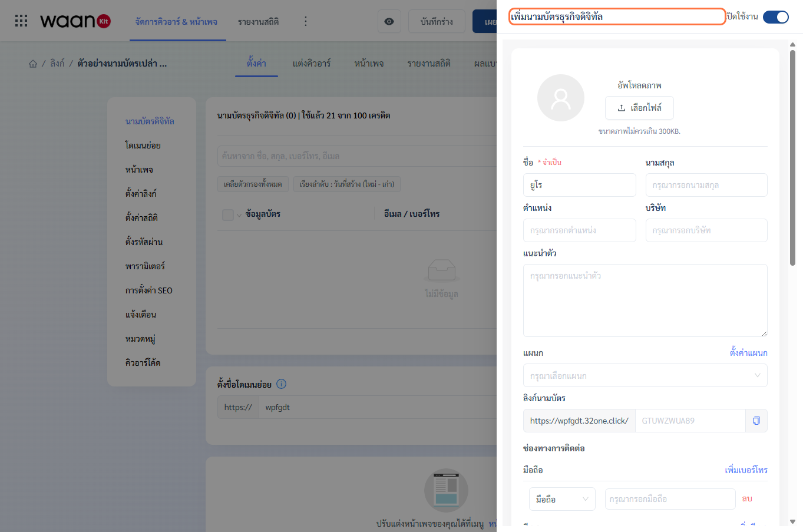
Task: Click the eye preview icon button
Action: coord(389,21)
